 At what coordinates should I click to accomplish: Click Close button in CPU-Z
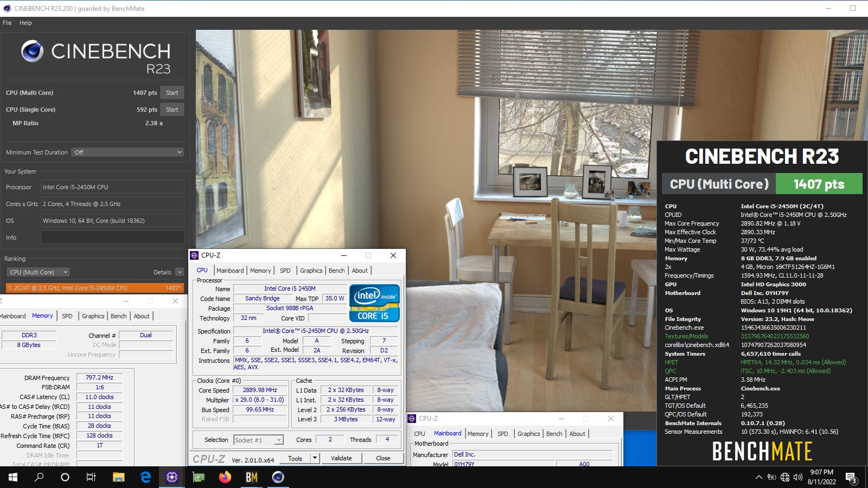click(383, 458)
